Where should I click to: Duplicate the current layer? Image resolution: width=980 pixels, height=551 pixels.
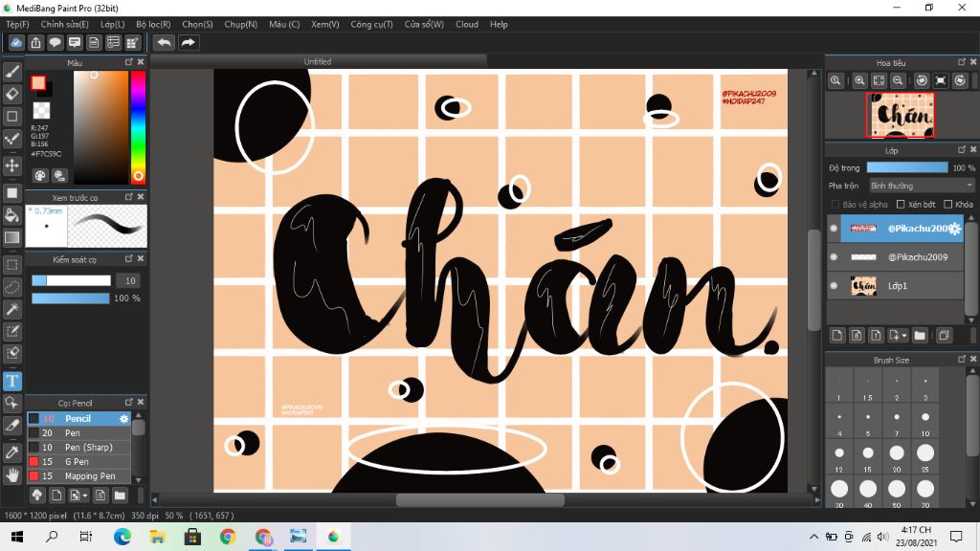pyautogui.click(x=944, y=336)
